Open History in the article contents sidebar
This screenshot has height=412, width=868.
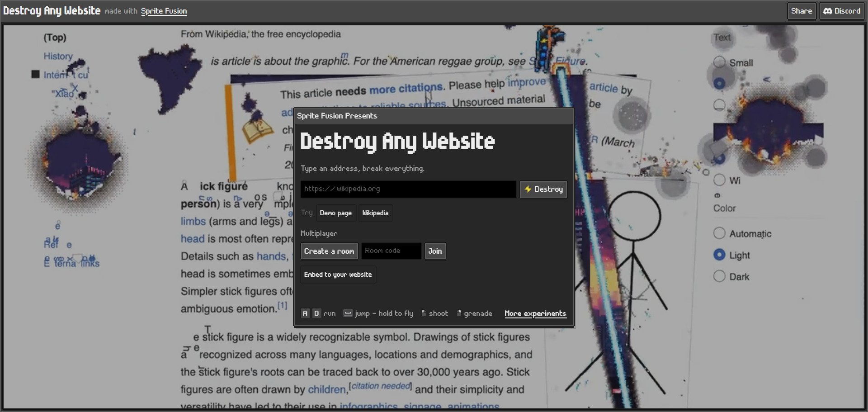pyautogui.click(x=58, y=56)
